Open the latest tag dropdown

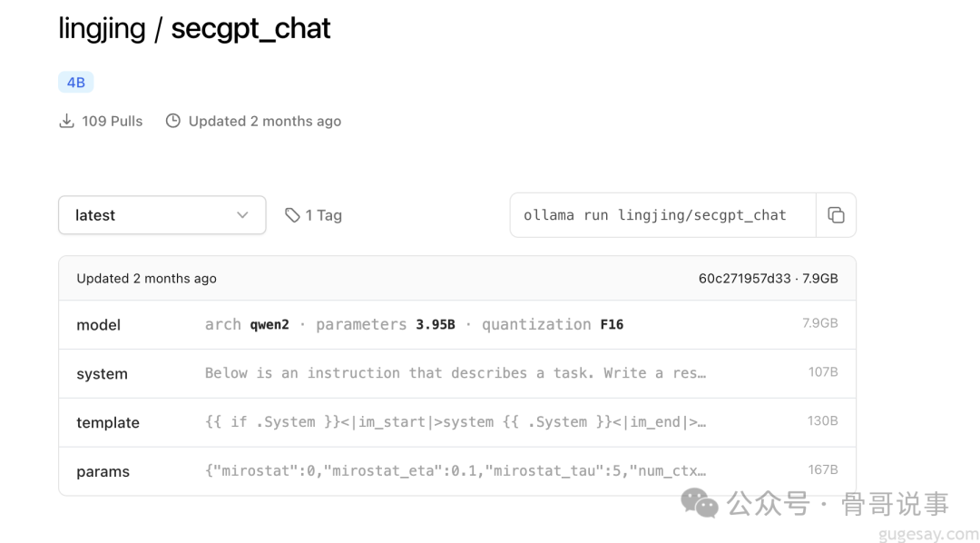coord(162,215)
